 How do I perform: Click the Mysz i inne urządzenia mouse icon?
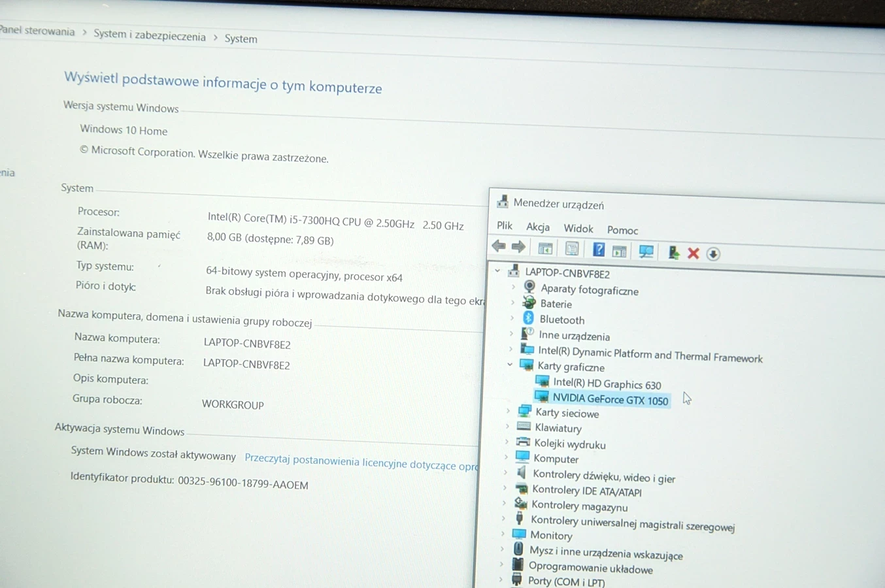(518, 549)
